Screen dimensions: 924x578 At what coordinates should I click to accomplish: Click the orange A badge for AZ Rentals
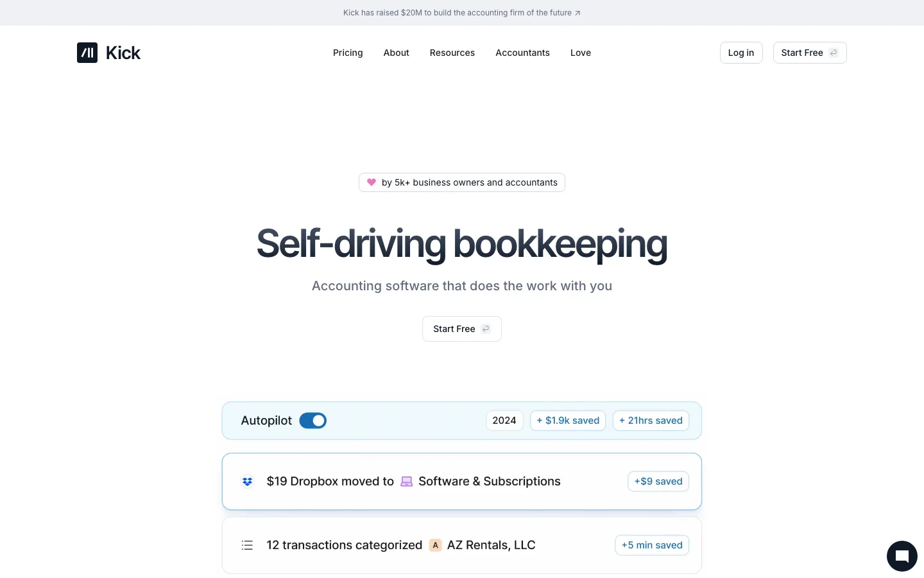click(435, 545)
